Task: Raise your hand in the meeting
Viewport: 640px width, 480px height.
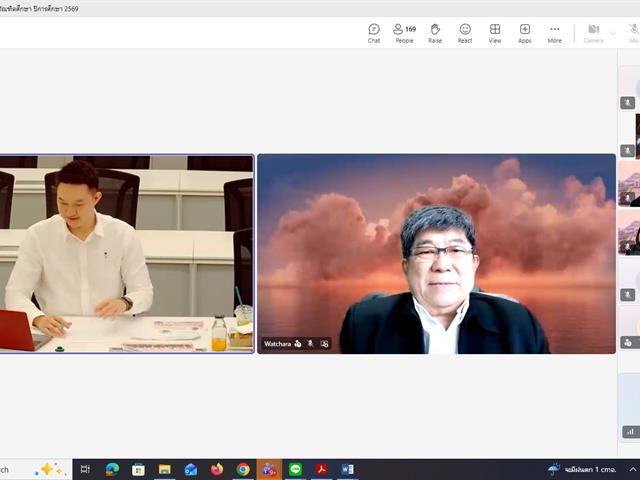Action: (435, 33)
